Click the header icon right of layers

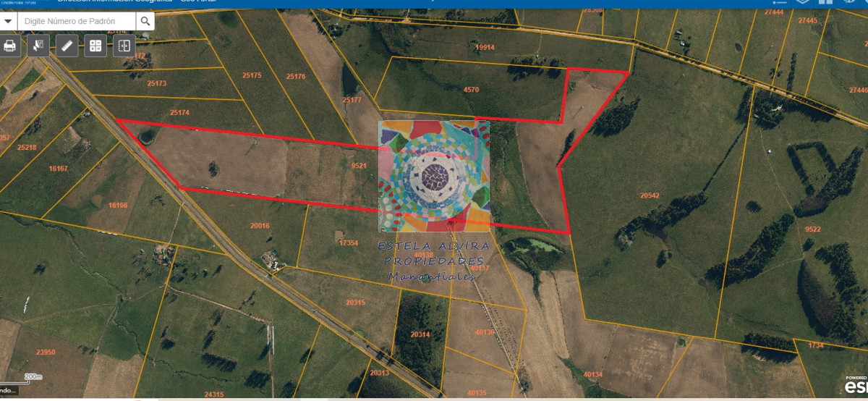pos(825,2)
